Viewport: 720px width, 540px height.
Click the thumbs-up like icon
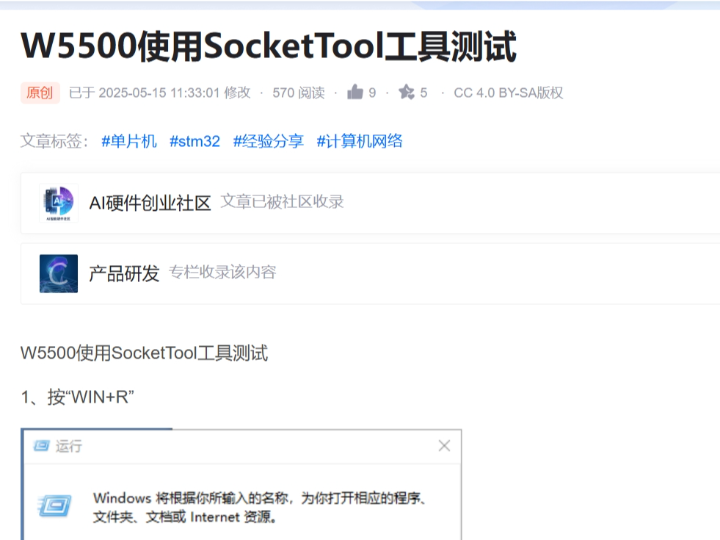click(355, 93)
